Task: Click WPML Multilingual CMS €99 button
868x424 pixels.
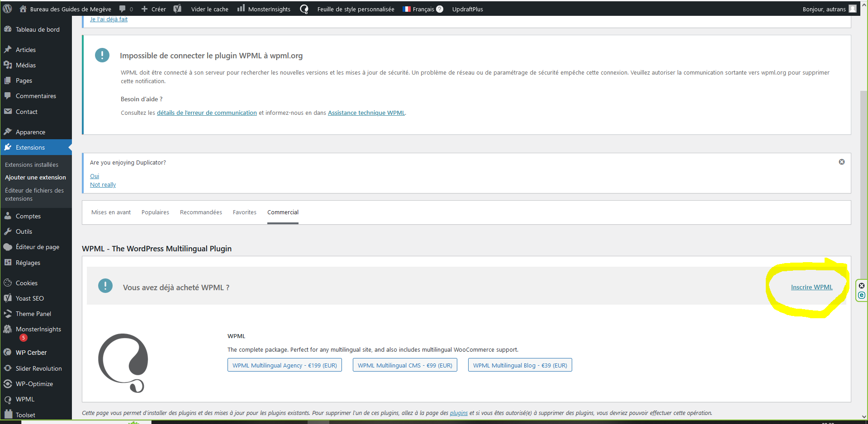Action: (x=405, y=365)
